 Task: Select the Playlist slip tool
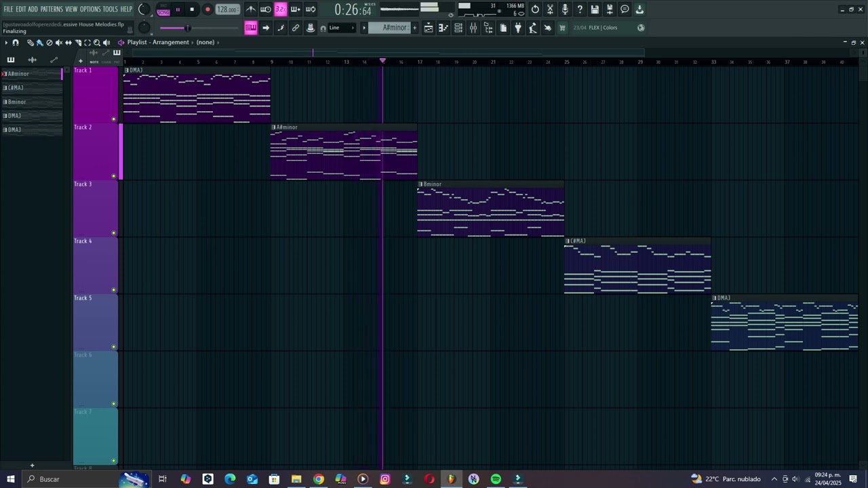click(x=68, y=43)
